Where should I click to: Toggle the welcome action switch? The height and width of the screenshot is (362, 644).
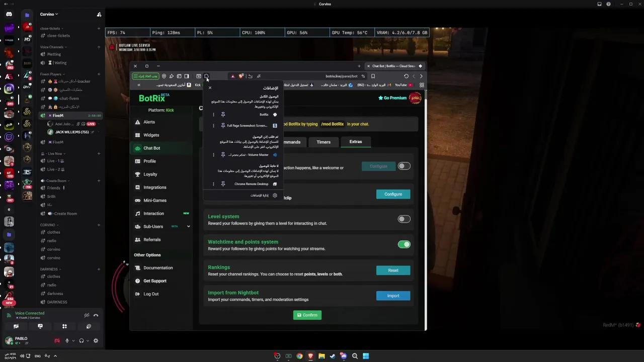point(404,166)
